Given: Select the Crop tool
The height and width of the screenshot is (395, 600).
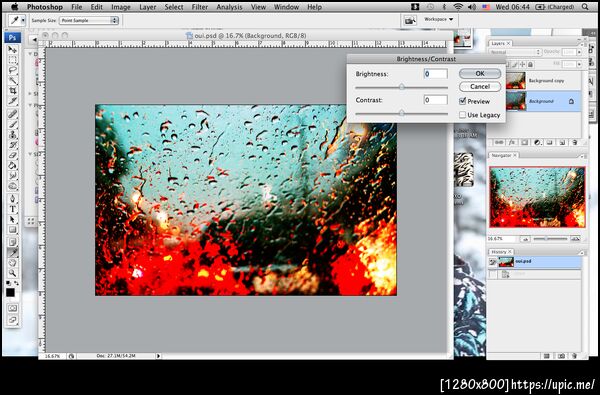Looking at the screenshot, I should 13,91.
